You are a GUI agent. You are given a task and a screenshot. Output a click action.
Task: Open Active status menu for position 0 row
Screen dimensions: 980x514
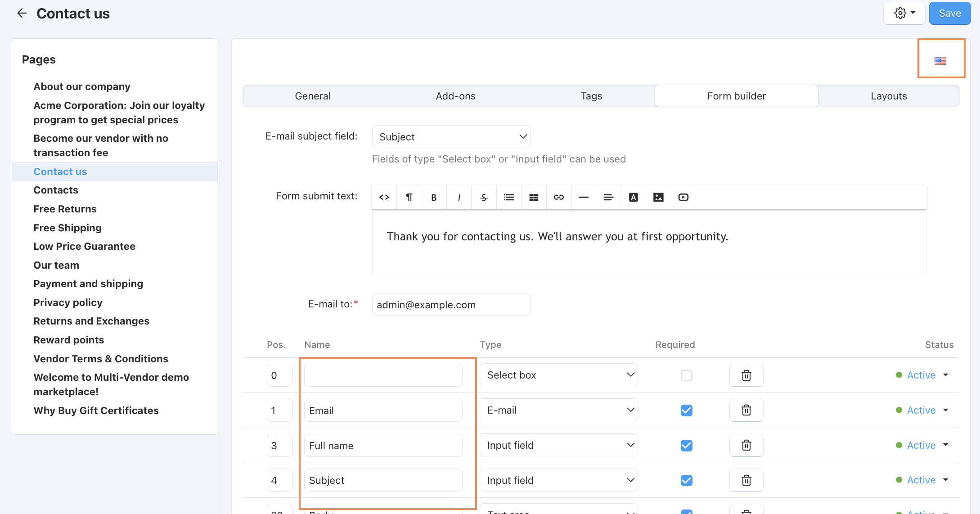[922, 375]
